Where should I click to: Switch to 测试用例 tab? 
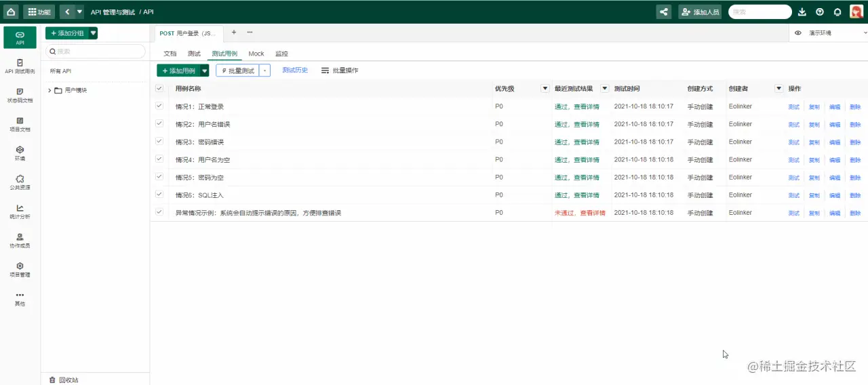[224, 54]
